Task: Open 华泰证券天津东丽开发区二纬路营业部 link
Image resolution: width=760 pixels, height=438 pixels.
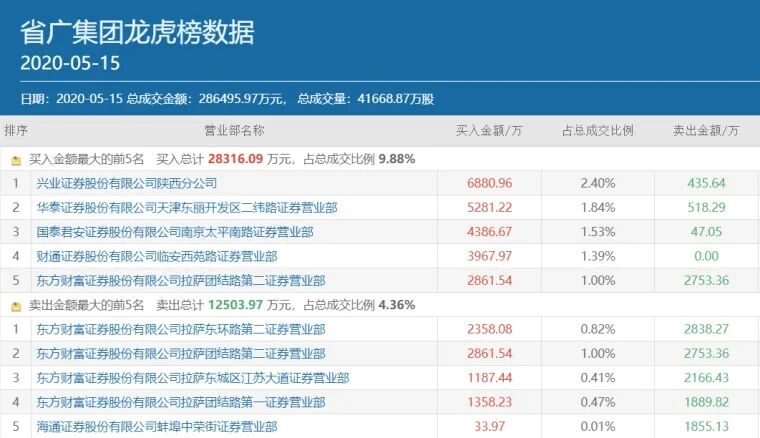Action: pyautogui.click(x=187, y=207)
